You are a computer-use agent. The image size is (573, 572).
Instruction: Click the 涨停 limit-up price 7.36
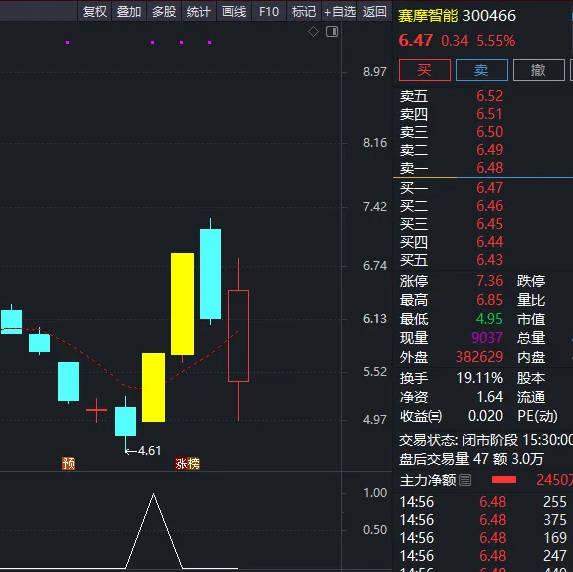[x=489, y=281]
